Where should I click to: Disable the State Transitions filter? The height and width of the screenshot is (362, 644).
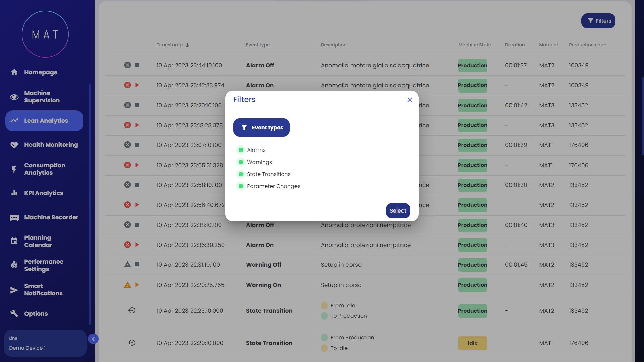tap(241, 174)
